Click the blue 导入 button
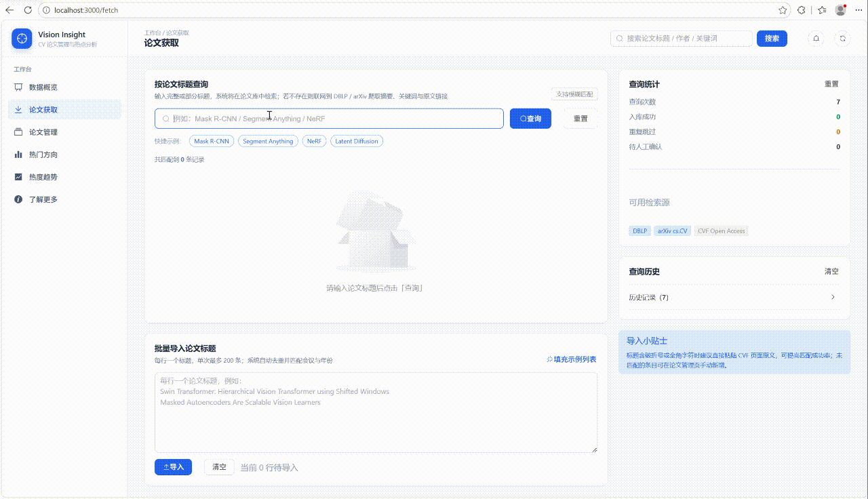The height and width of the screenshot is (499, 868). [173, 467]
